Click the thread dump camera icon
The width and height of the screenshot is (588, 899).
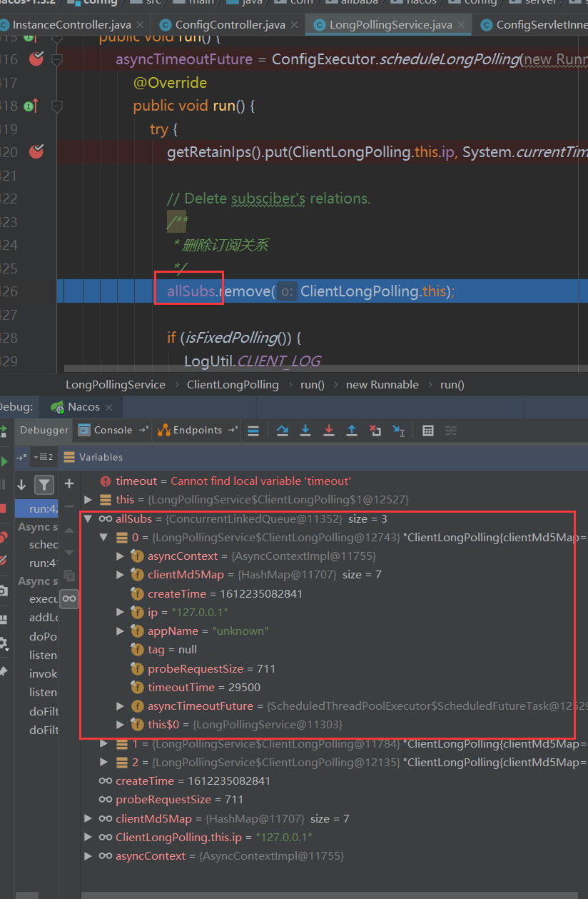coord(3,591)
